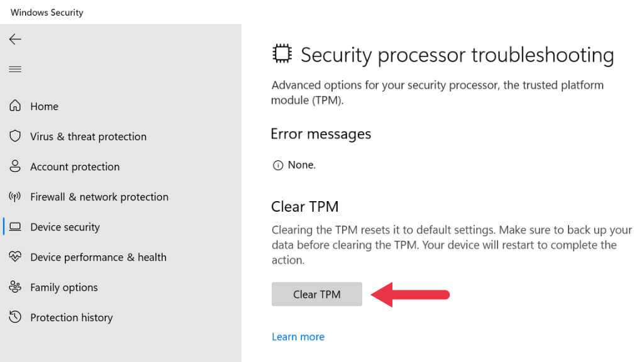Open the hamburger navigation menu

(15, 69)
